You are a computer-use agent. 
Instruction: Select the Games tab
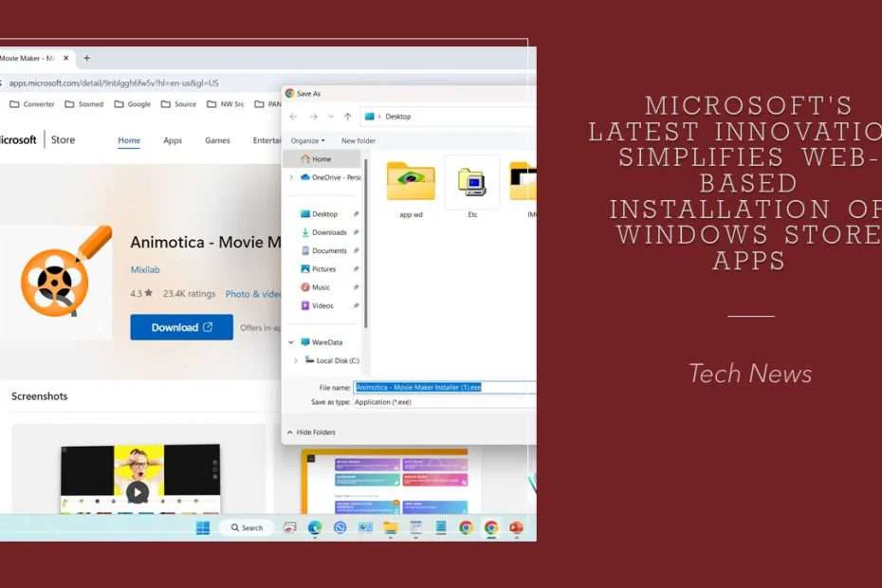(x=217, y=140)
